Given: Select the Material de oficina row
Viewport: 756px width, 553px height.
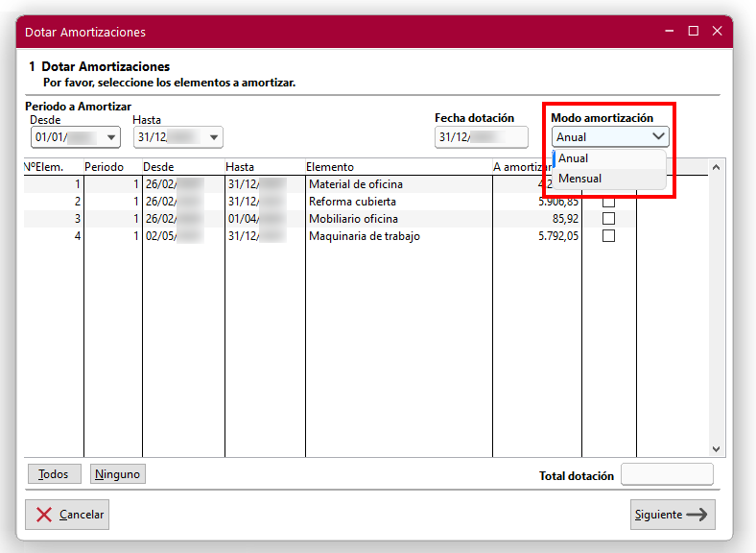Looking at the screenshot, I should [355, 184].
